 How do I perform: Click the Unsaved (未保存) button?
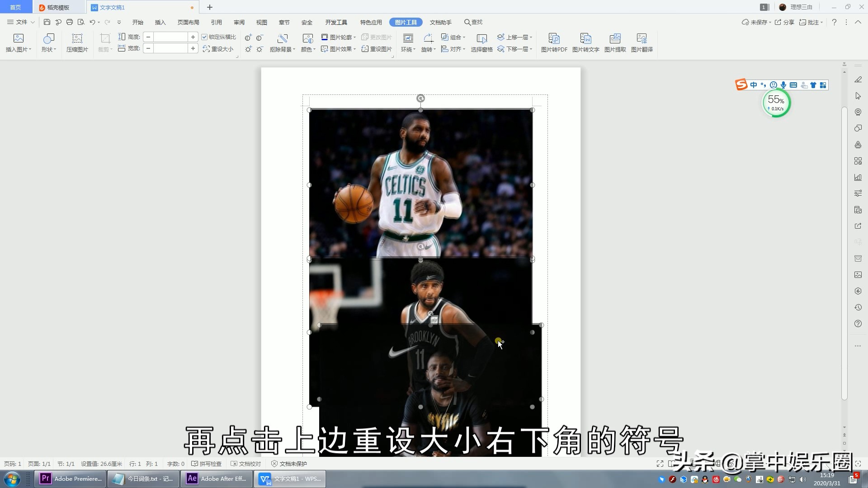(x=756, y=22)
